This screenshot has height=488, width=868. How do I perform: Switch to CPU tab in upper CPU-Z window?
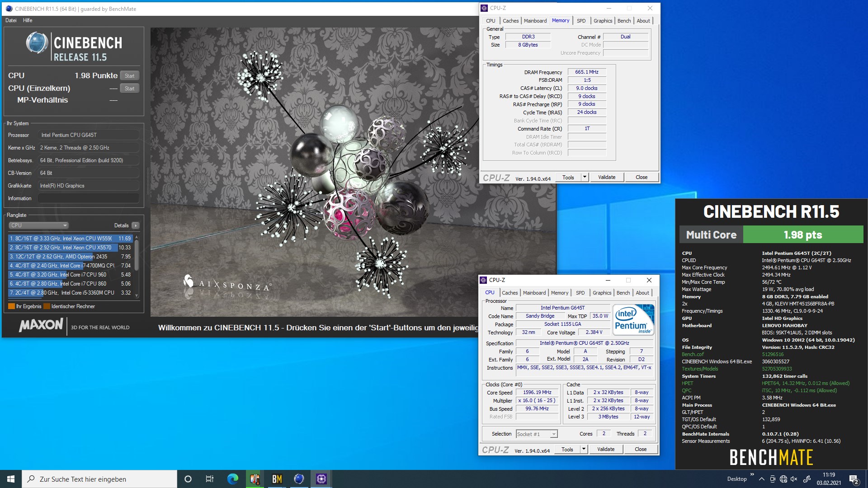coord(491,21)
